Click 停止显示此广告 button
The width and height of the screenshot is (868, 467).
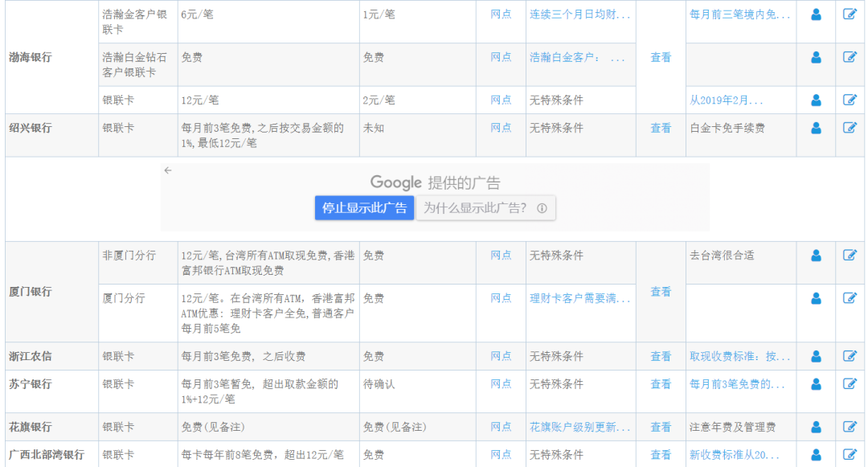tap(364, 208)
